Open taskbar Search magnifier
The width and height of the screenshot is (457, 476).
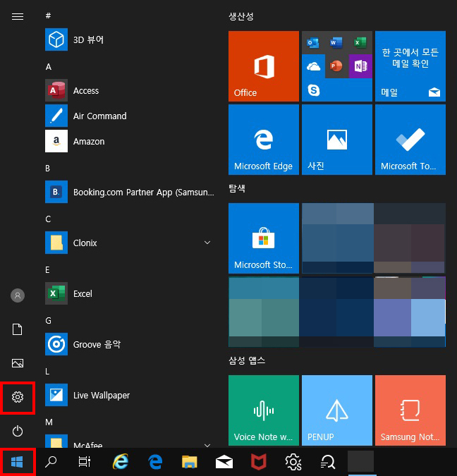click(51, 462)
